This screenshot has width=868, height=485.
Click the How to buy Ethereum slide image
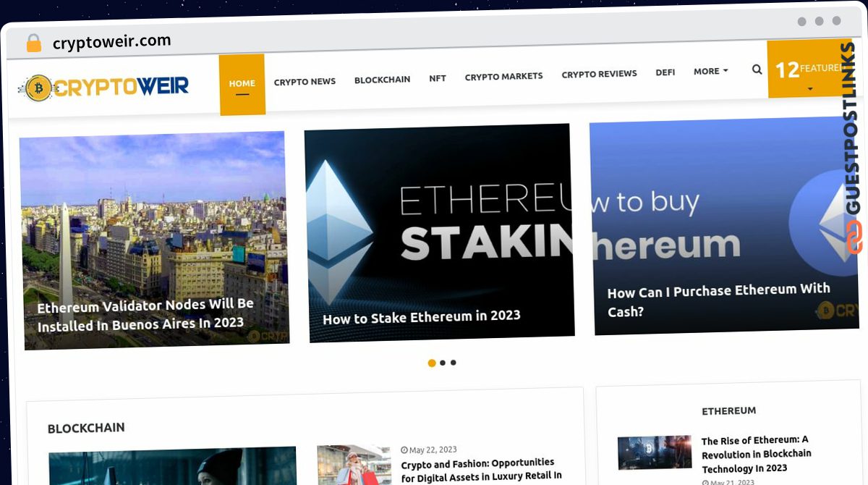point(723,227)
